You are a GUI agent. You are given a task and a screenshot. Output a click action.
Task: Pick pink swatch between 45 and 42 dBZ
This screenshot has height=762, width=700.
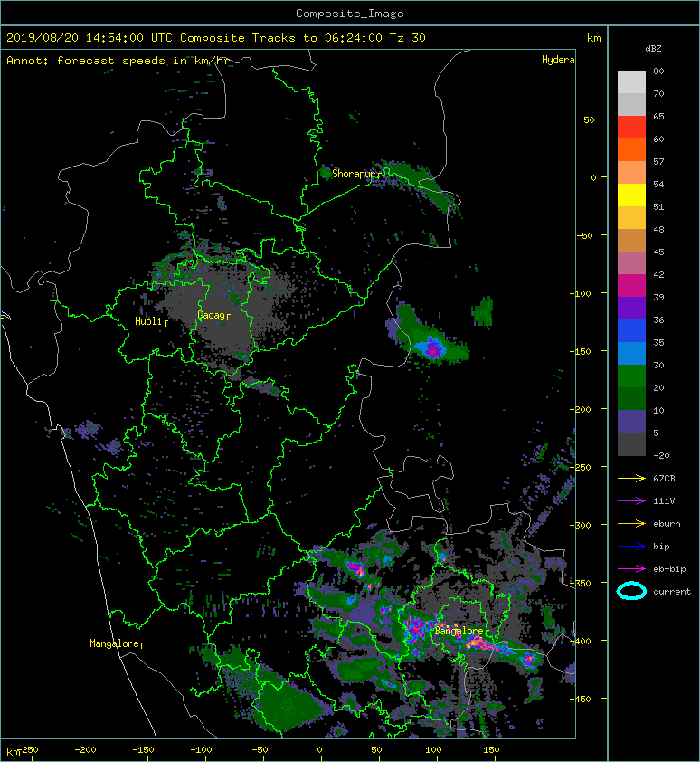tap(631, 263)
